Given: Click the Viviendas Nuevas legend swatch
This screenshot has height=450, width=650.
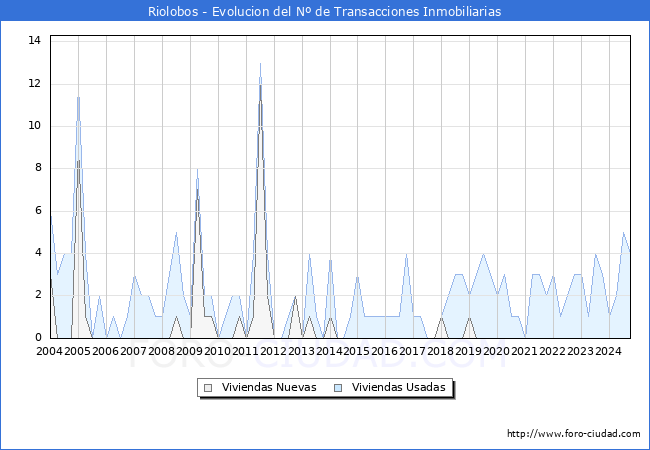Looking at the screenshot, I should 208,388.
